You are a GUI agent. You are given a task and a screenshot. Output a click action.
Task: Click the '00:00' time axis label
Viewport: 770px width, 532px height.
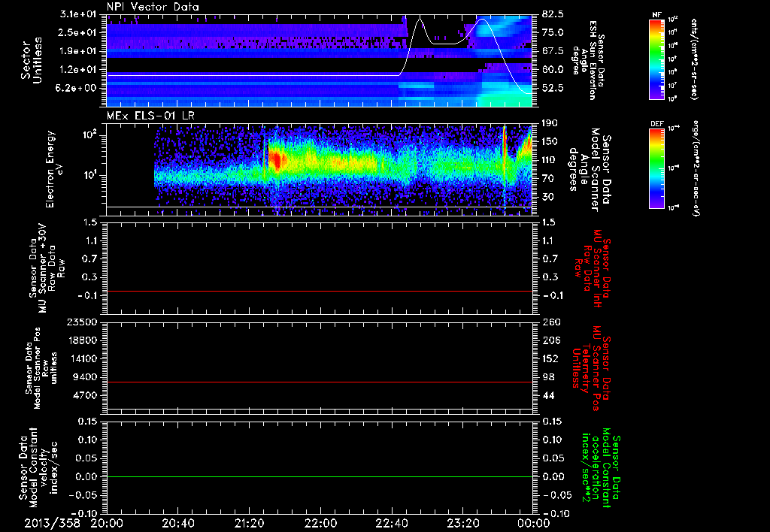click(x=534, y=523)
